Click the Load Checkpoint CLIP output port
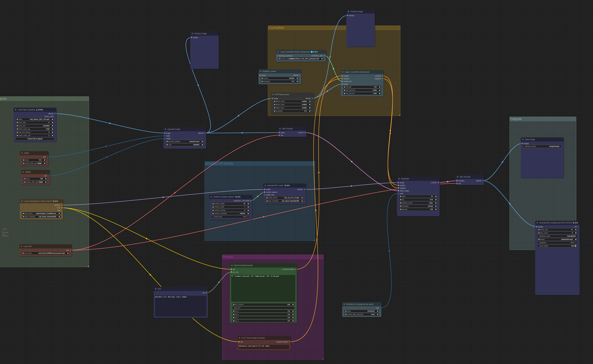 point(62,208)
